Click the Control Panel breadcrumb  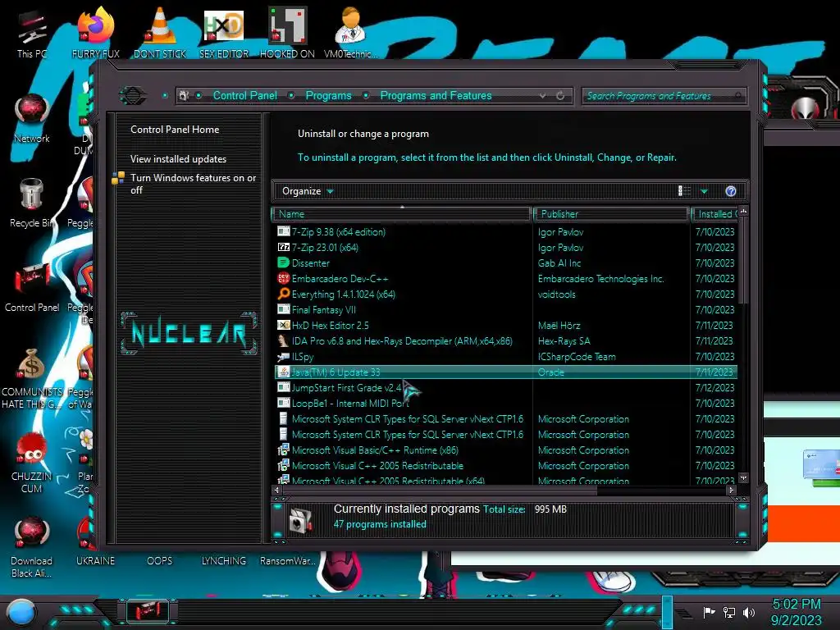244,95
